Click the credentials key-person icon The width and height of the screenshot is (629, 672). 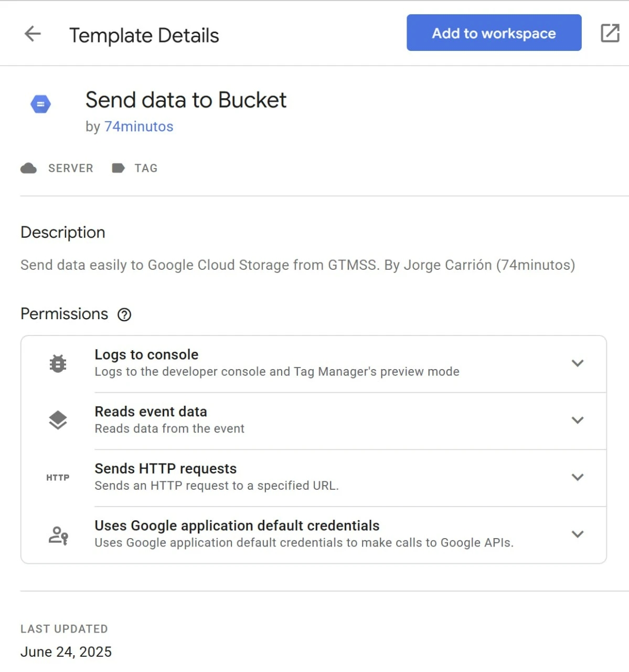(x=58, y=535)
